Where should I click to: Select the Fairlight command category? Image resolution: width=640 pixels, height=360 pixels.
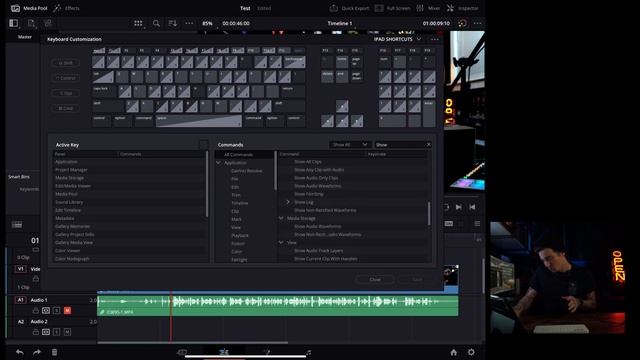[239, 260]
